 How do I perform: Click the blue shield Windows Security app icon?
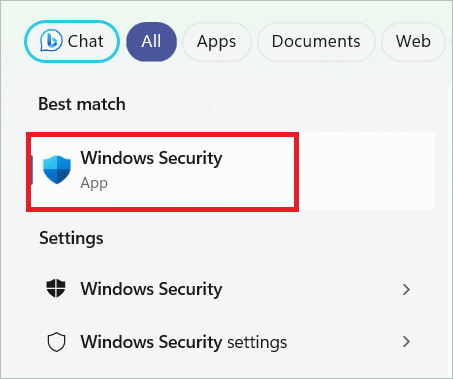click(57, 170)
